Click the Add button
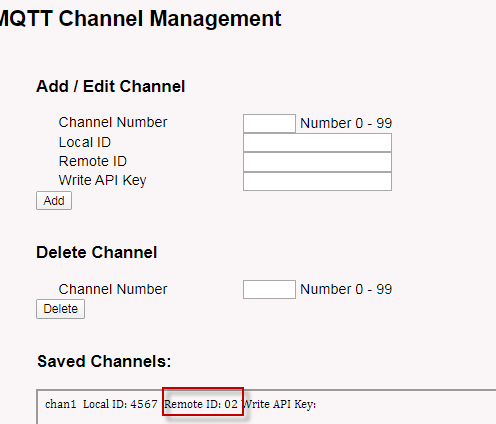The height and width of the screenshot is (424, 496). pos(54,201)
